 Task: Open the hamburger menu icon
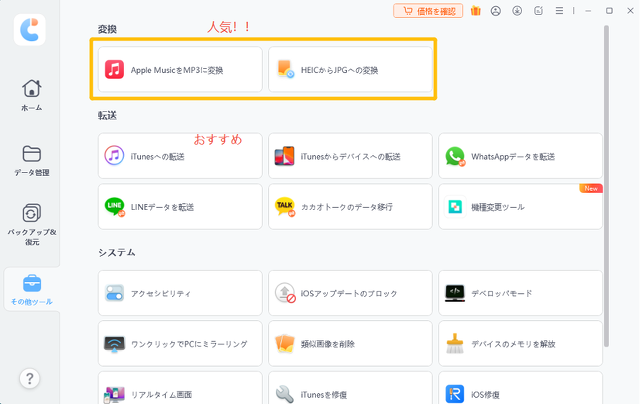[x=559, y=11]
